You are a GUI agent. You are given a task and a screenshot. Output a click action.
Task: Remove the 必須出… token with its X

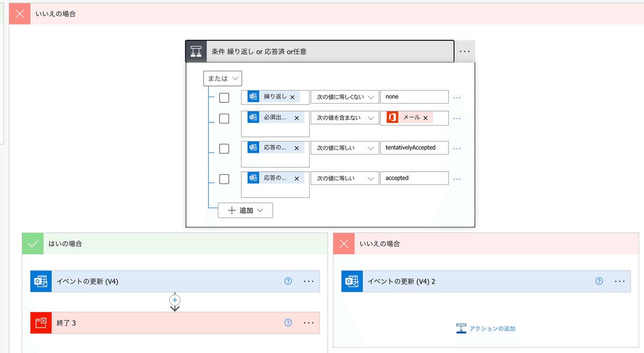click(x=297, y=117)
